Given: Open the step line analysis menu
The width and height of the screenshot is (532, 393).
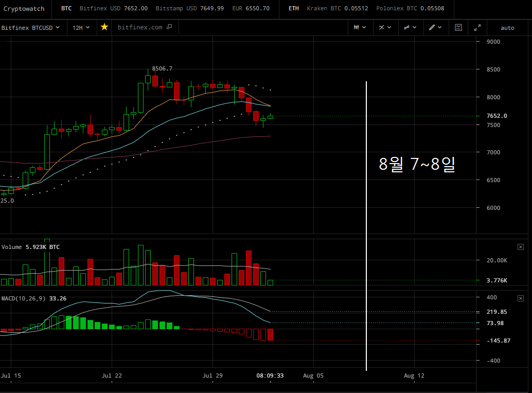Looking at the screenshot, I should pyautogui.click(x=410, y=27).
